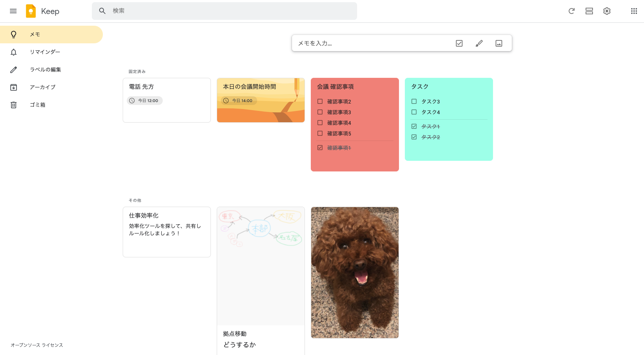
Task: Open アーカイブ in the sidebar
Action: click(51, 87)
